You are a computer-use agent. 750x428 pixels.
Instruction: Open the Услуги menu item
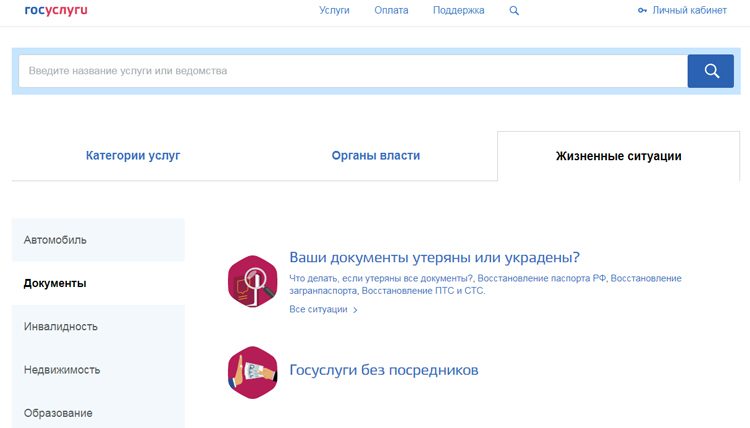point(334,11)
